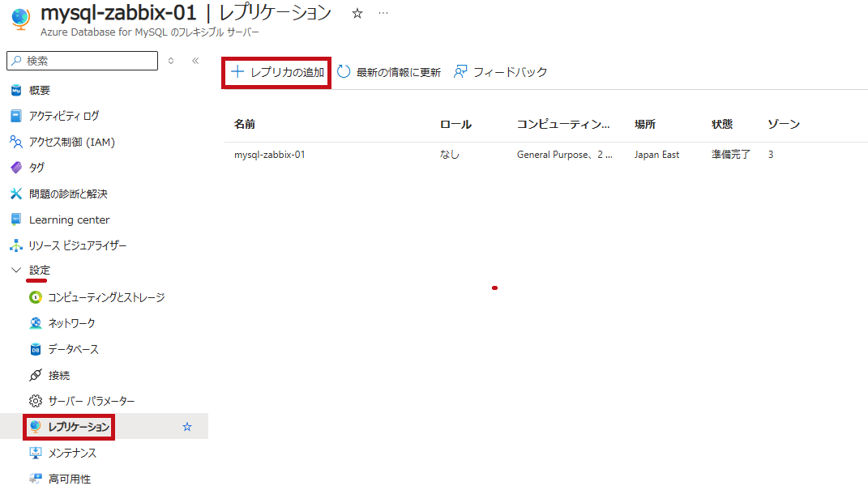
Task: Collapse the sidebar with double chevron
Action: click(x=195, y=61)
